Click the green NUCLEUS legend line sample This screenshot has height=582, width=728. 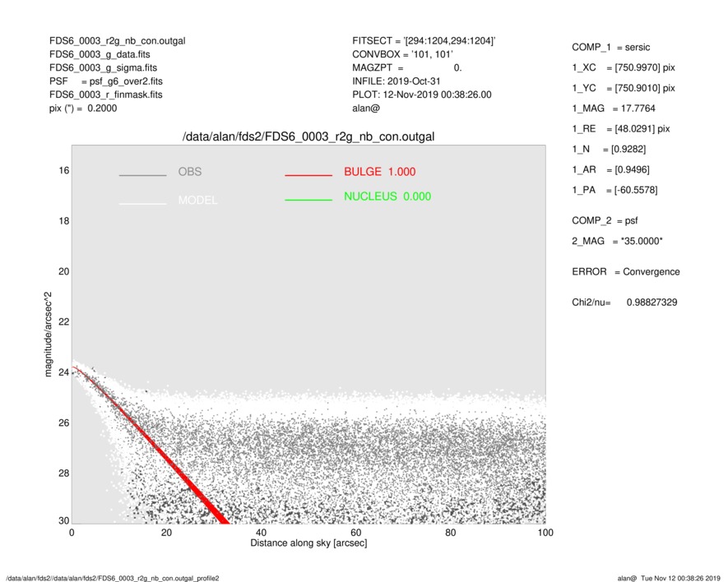click(x=308, y=200)
